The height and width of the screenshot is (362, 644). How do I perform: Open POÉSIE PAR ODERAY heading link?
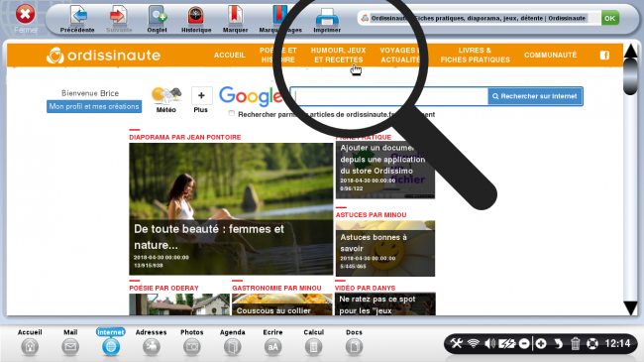point(163,289)
